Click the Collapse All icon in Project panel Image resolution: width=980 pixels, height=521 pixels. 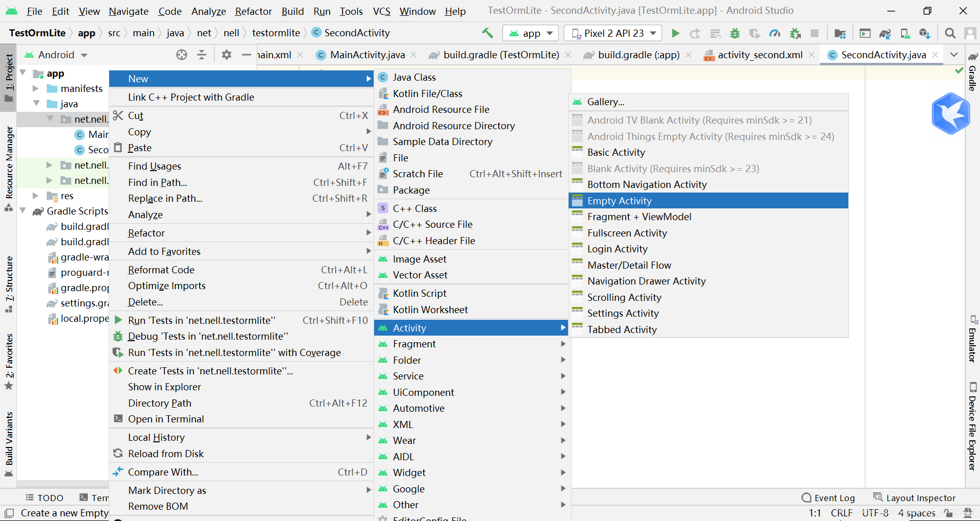(202, 55)
